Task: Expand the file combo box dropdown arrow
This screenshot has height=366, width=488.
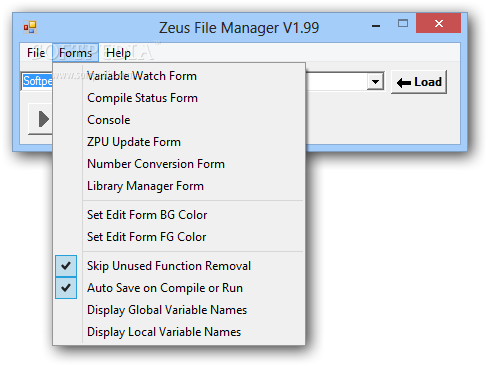Action: tap(375, 81)
